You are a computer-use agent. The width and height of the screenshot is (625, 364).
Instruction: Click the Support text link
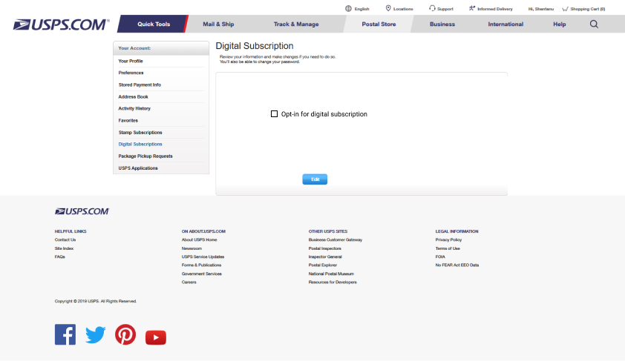click(445, 9)
